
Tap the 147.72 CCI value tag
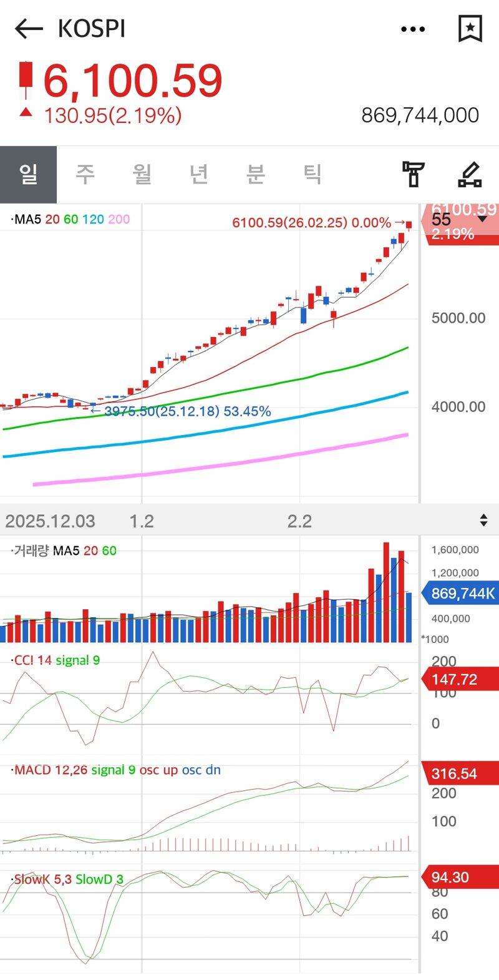461,679
